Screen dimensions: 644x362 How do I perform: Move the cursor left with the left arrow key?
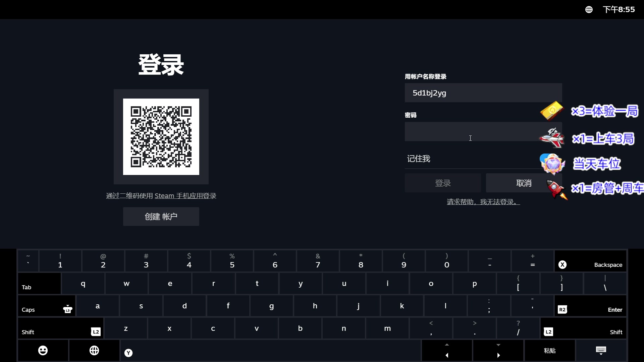click(x=447, y=351)
